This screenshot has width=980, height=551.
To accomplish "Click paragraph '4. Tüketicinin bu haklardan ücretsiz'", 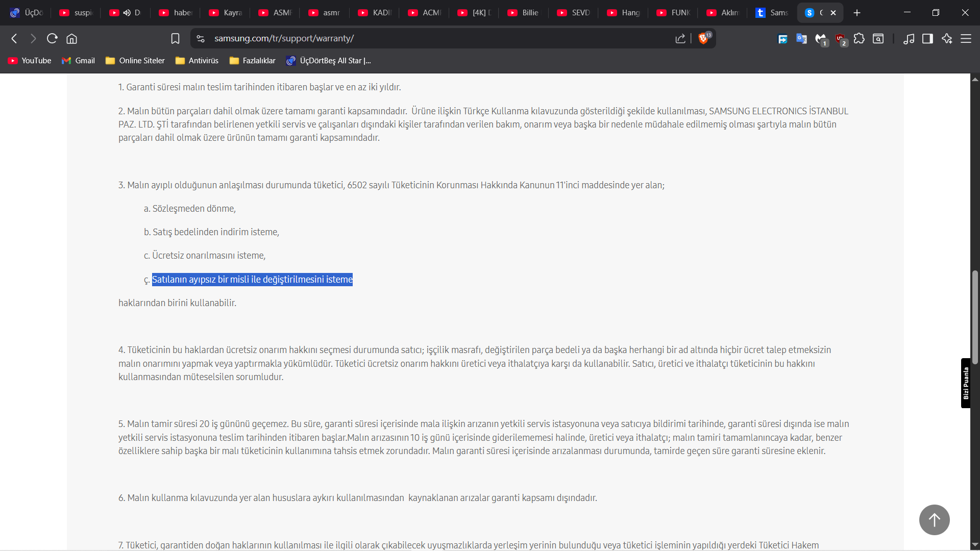I will 475,363.
